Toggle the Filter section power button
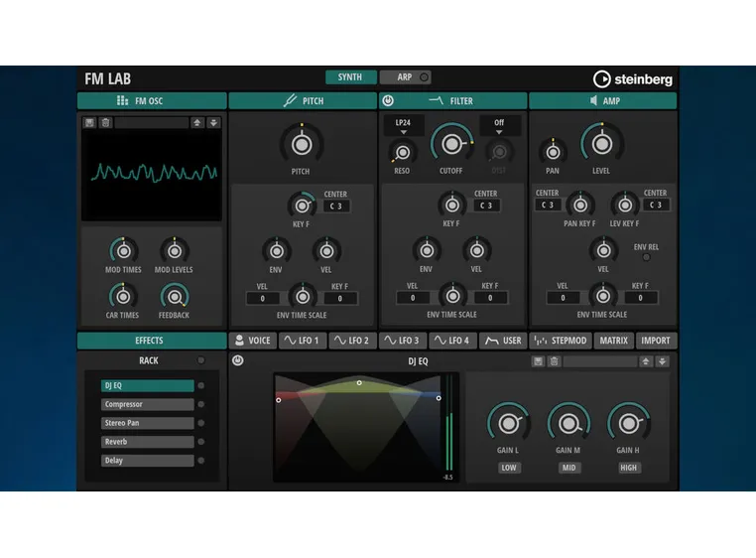Screen dimensions: 756x558 388,100
